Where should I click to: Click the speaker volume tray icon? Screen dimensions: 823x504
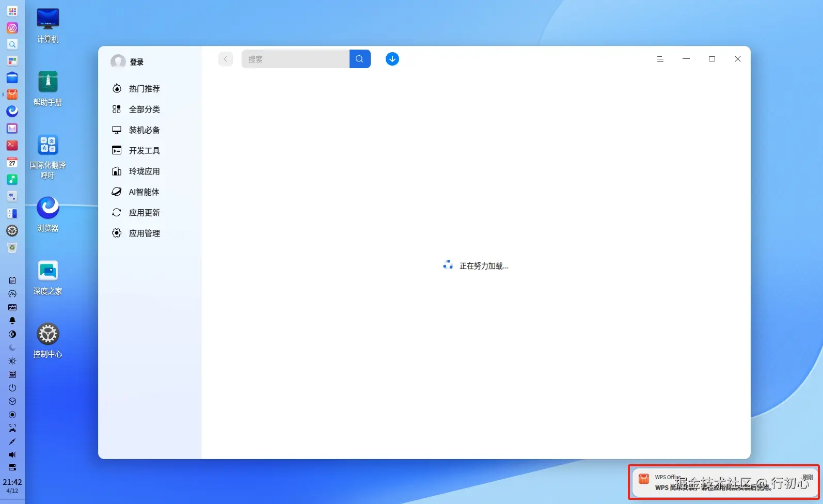click(x=12, y=455)
